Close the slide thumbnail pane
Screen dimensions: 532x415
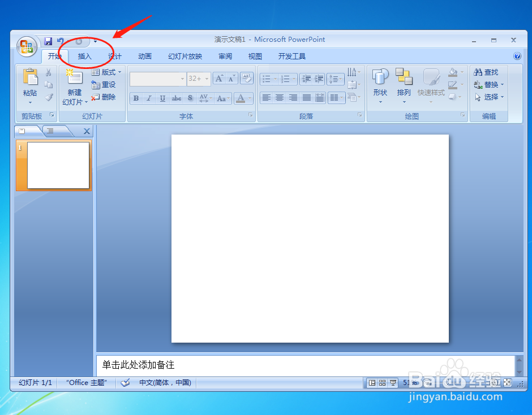coord(87,131)
